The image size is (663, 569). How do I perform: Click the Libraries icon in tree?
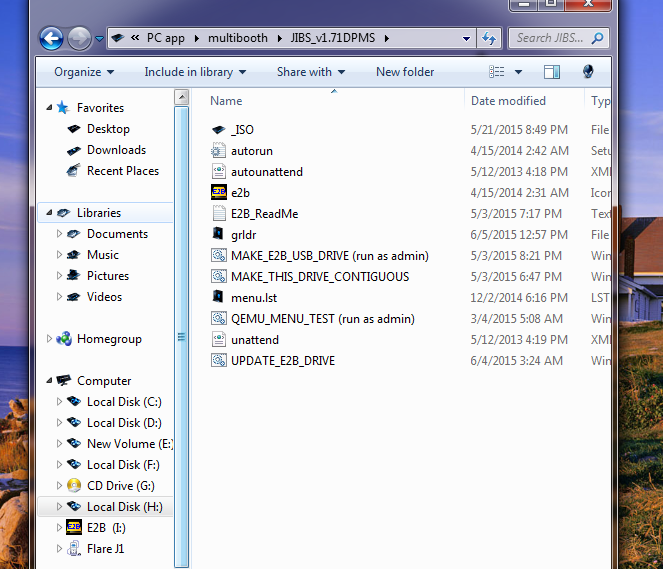coord(64,213)
